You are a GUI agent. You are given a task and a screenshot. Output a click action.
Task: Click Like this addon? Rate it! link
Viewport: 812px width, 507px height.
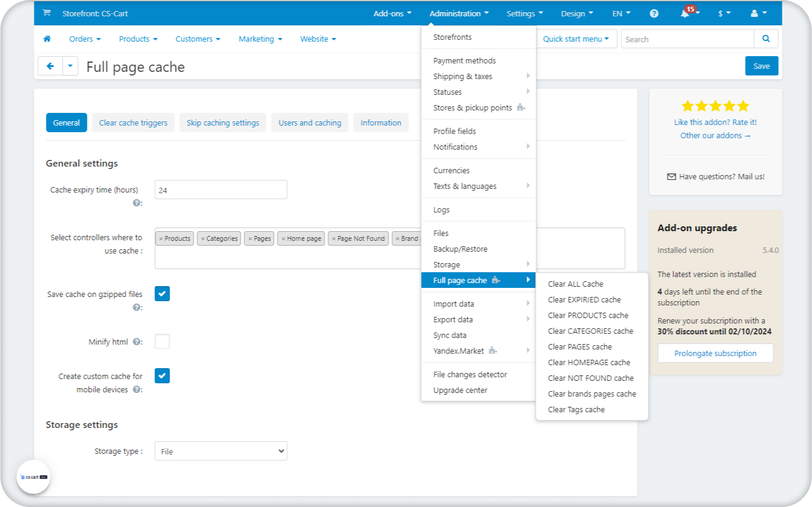(x=715, y=122)
